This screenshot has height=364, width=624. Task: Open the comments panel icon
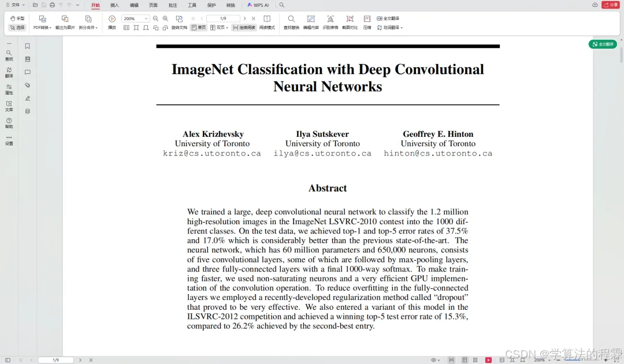pyautogui.click(x=28, y=72)
